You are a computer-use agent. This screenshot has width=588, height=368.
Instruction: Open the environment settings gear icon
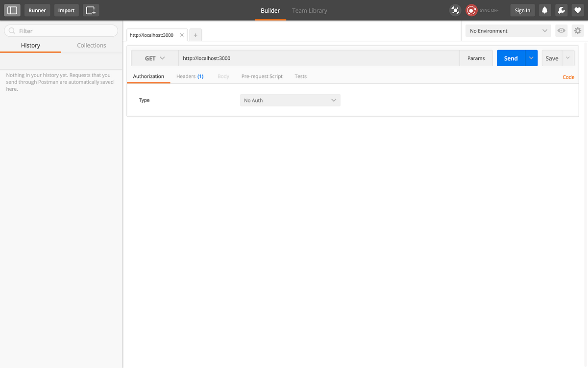coord(578,30)
